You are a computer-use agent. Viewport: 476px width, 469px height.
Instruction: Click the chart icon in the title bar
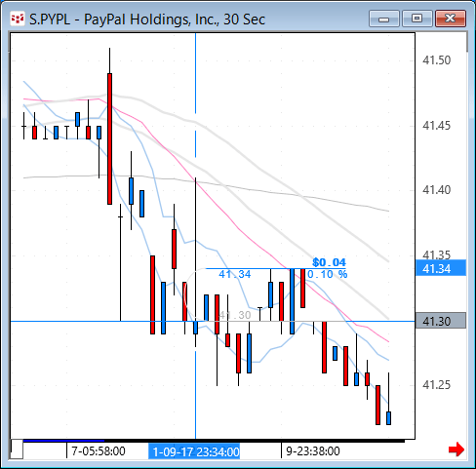18,20
